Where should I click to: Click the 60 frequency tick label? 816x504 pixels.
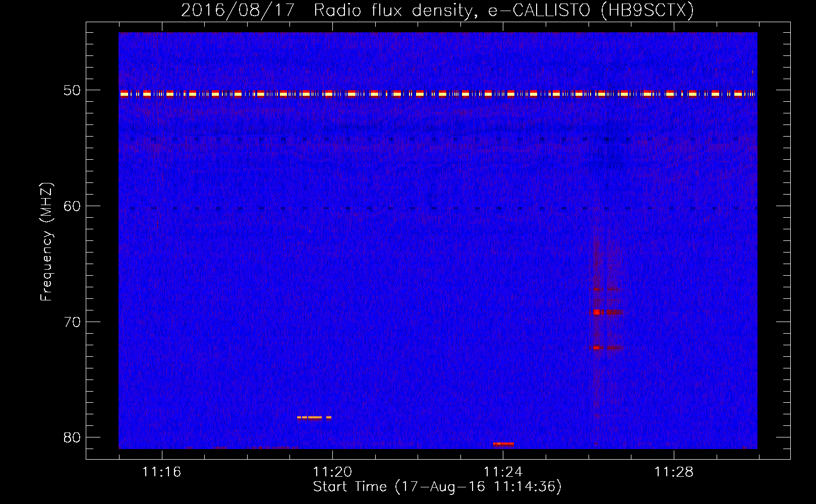(72, 206)
